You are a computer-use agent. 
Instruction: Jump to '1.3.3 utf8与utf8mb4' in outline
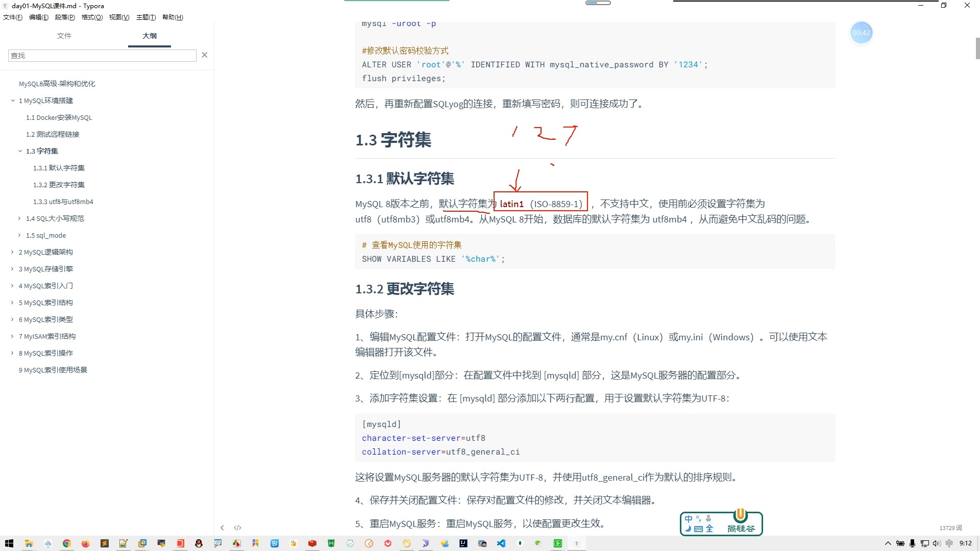(x=63, y=202)
